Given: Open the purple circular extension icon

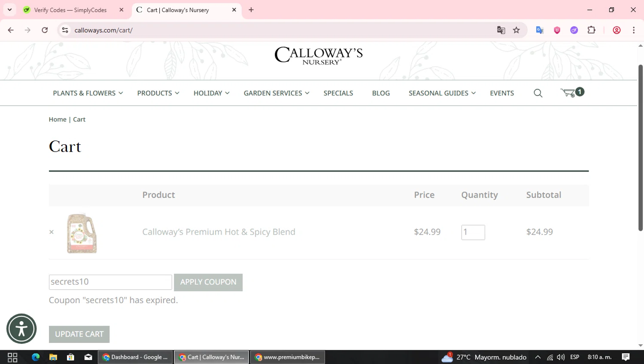Looking at the screenshot, I should [574, 30].
